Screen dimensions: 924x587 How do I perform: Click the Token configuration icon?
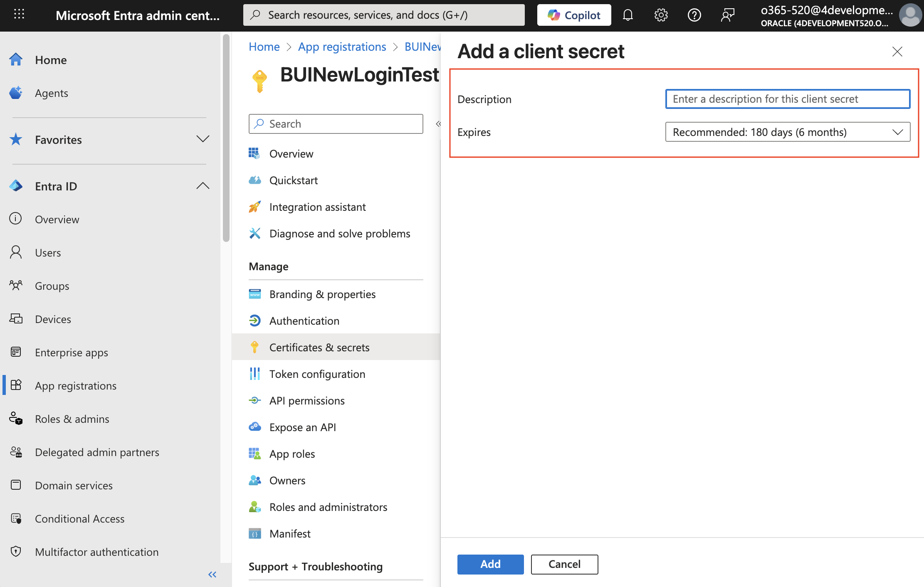pos(254,374)
